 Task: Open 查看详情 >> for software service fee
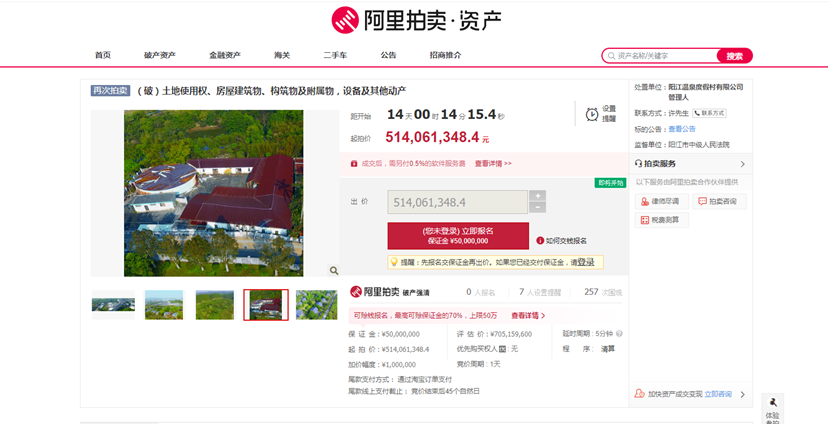point(493,164)
